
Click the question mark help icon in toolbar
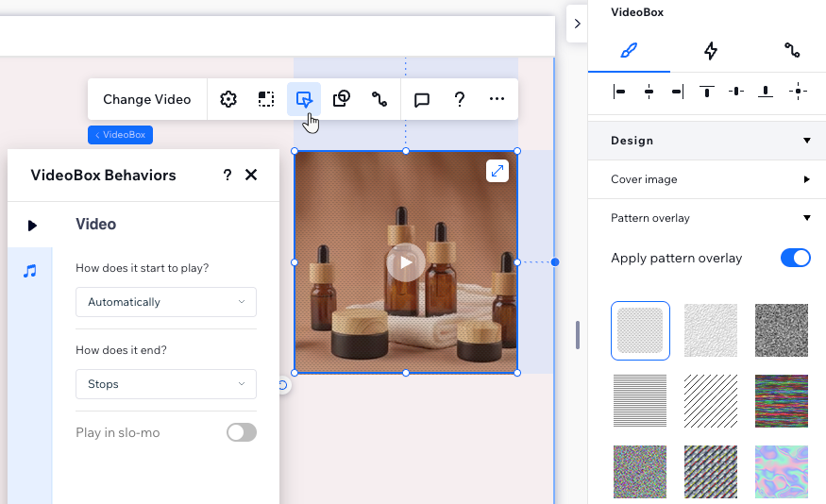[x=460, y=99]
